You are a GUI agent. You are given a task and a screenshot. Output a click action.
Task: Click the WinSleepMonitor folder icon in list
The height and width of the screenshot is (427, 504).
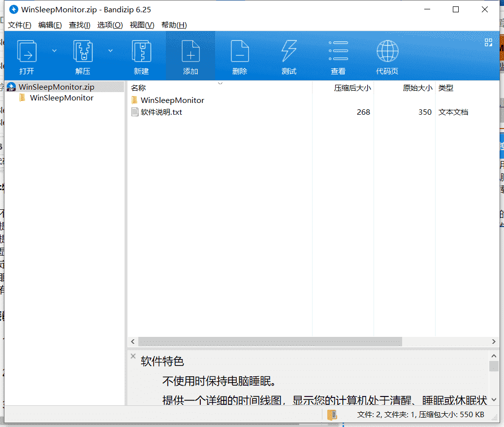coord(134,100)
